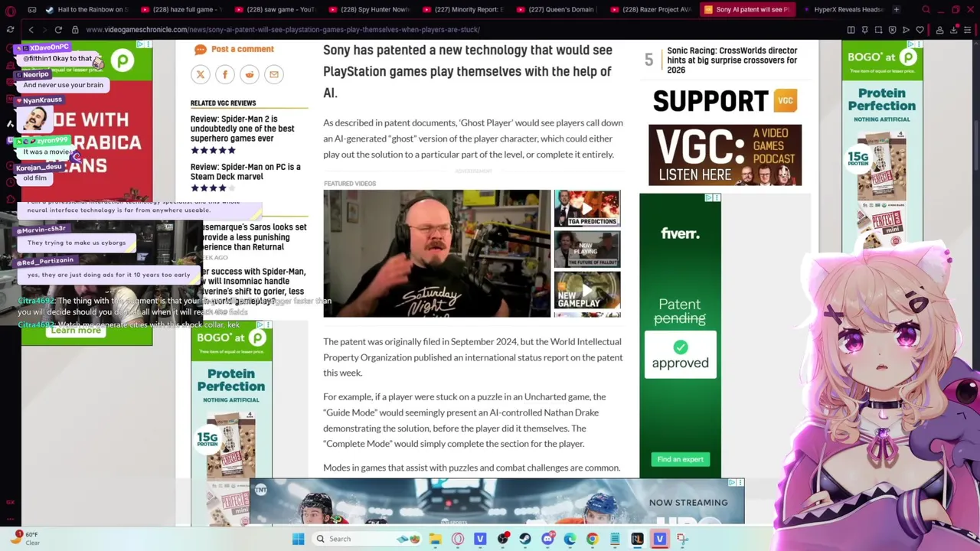Open the weather widget showing 60°F
Viewport: 980px width, 551px height.
26,538
